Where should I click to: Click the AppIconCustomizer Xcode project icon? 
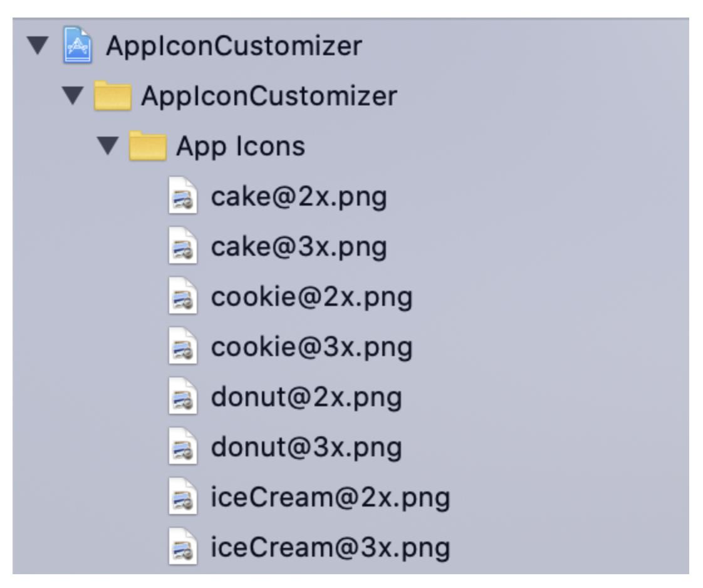click(x=78, y=47)
